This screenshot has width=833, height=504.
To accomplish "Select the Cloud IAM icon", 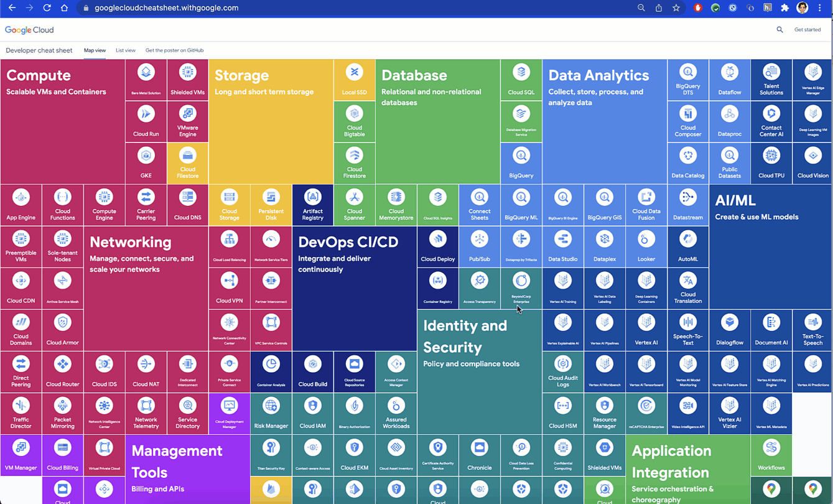I will coord(312,413).
